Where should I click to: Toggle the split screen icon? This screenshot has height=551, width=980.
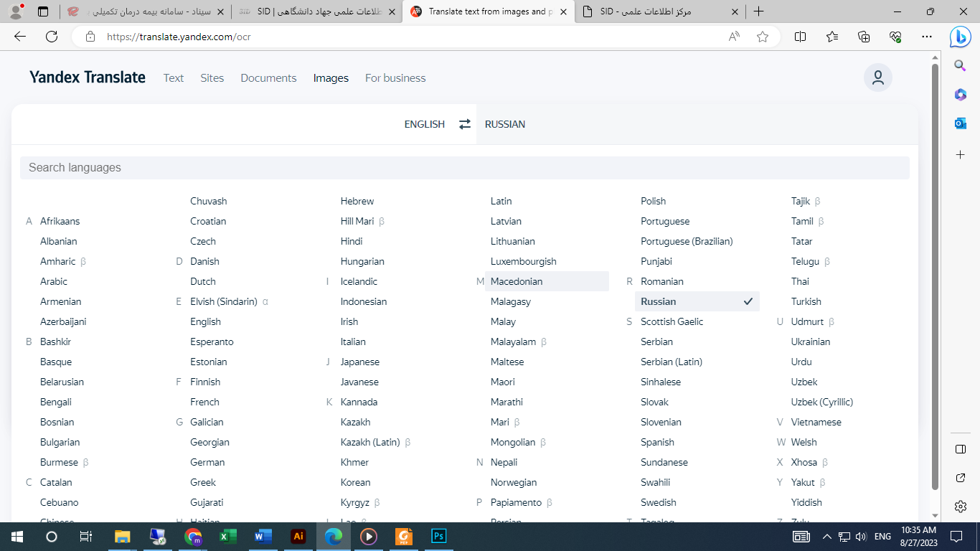[801, 37]
